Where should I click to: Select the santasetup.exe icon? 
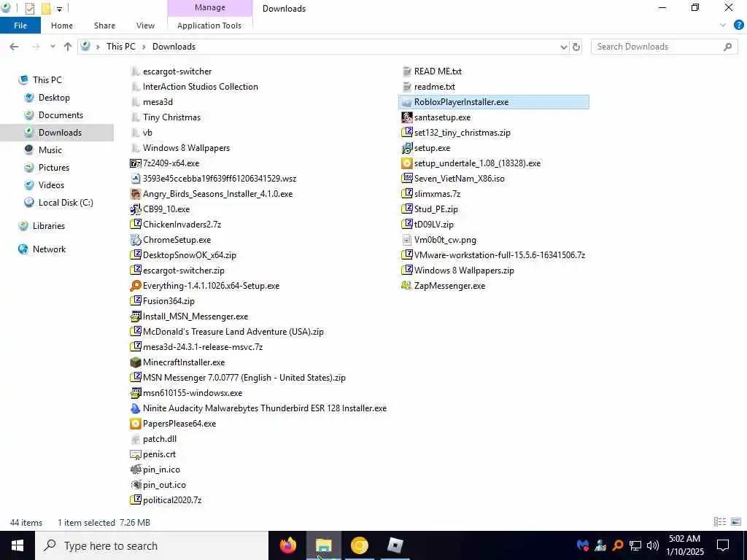(407, 117)
